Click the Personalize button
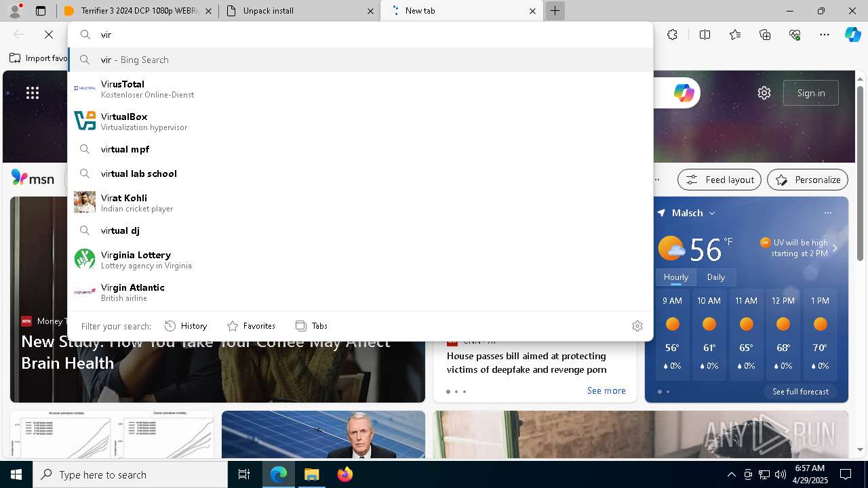This screenshot has height=488, width=868. click(x=808, y=180)
